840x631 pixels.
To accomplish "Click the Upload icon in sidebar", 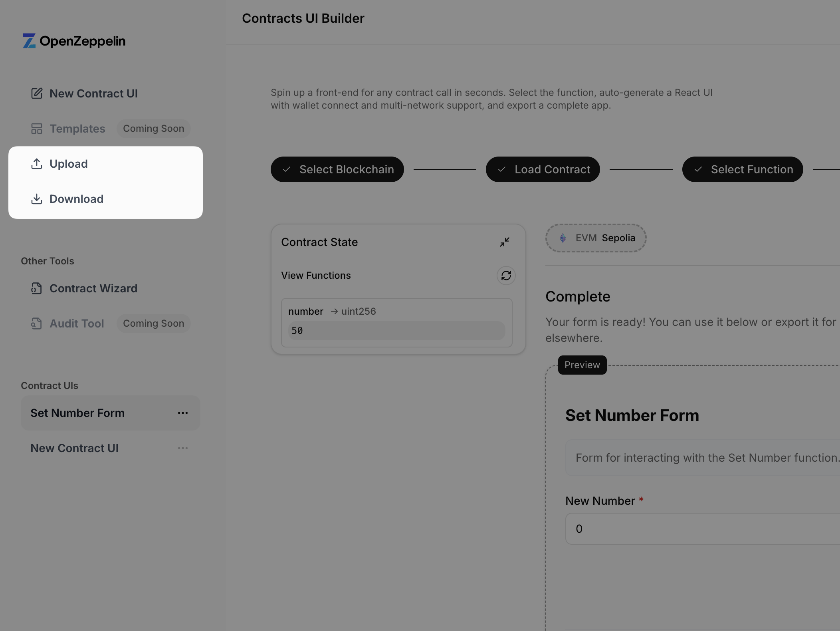I will click(37, 164).
